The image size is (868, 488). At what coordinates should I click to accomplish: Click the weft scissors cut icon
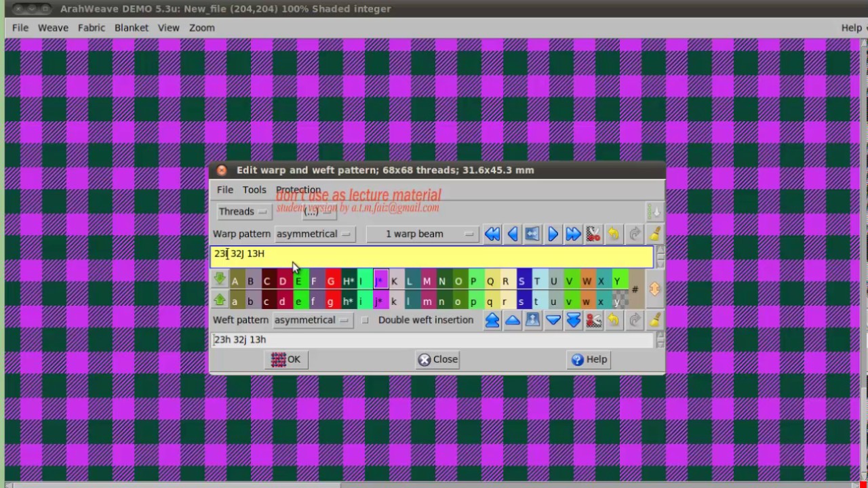593,320
